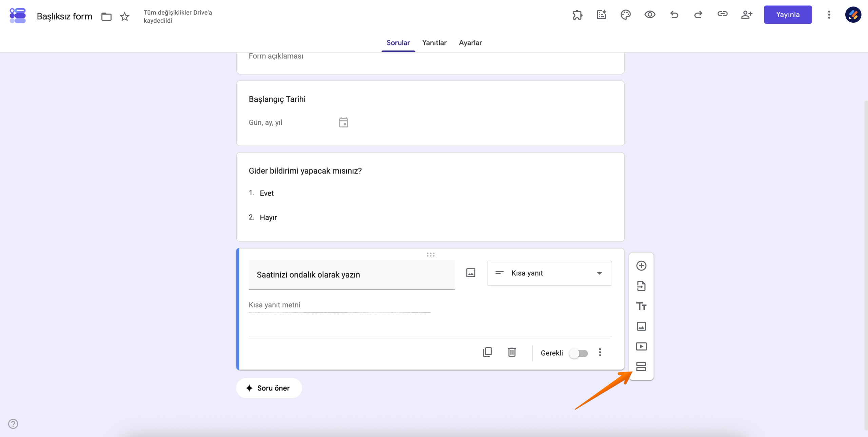This screenshot has height=437, width=868.
Task: Click the Kısa yanıt metni placeholder field
Action: tap(339, 305)
